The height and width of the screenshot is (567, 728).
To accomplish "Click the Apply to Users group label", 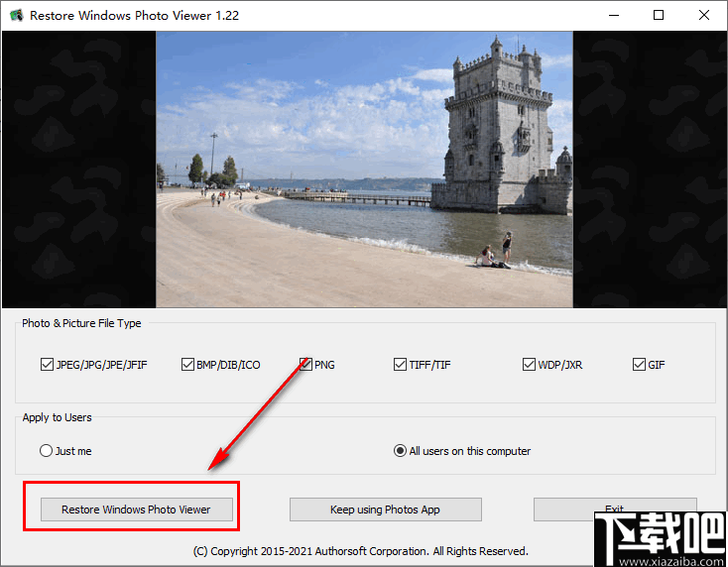I will point(57,417).
